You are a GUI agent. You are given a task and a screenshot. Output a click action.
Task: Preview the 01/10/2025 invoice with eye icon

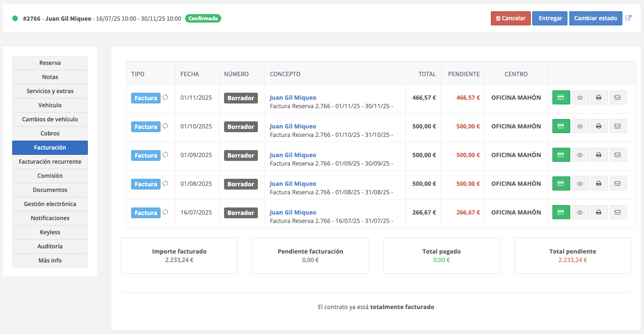click(580, 127)
